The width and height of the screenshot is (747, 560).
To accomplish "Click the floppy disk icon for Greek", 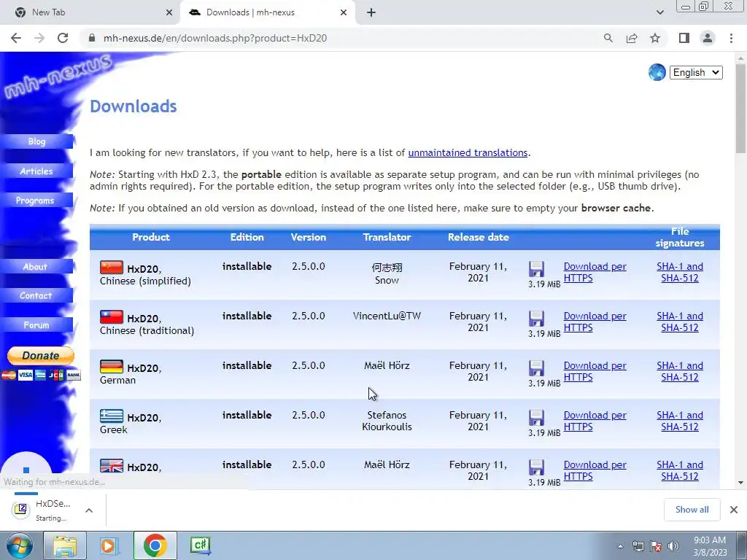I will click(x=536, y=418).
